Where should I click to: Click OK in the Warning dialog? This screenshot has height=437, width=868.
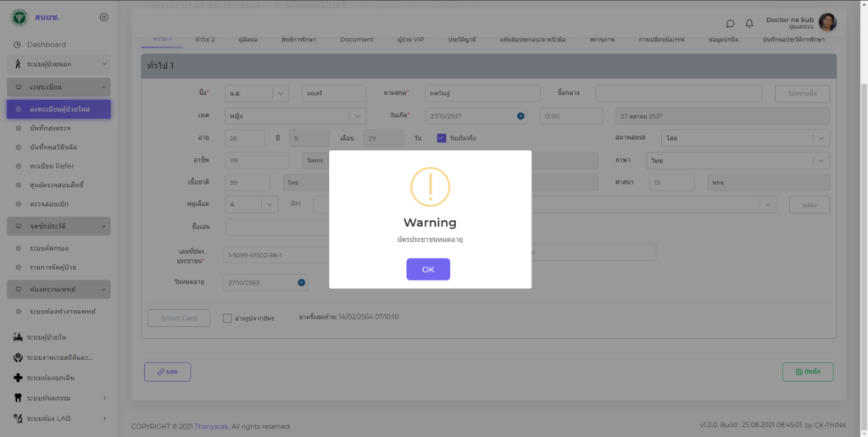[428, 269]
